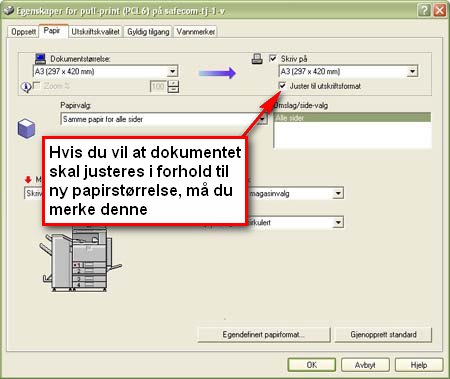Increase zoom with the up stepper arrow
Viewport: 450px width, 379px height.
(x=173, y=83)
